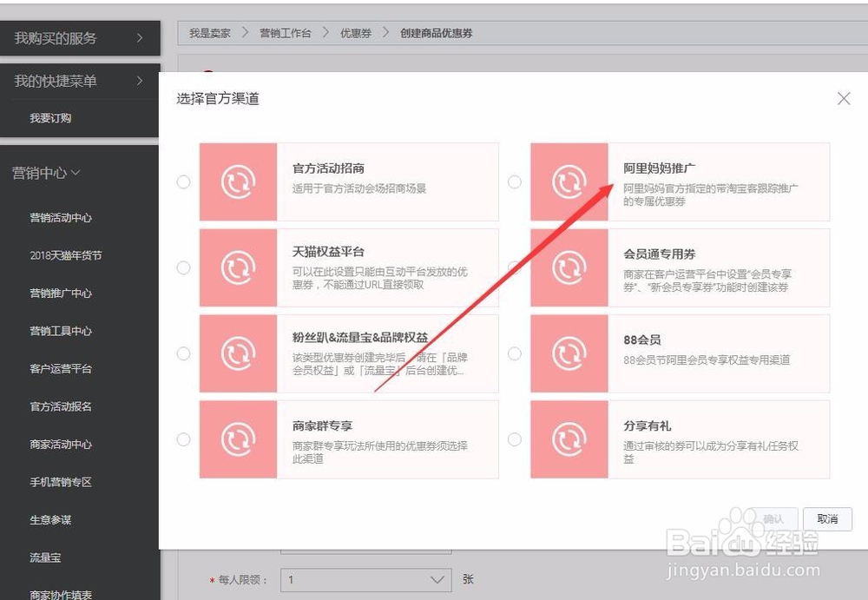868x600 pixels.
Task: Go to 优惠券 breadcrumb
Action: [x=356, y=33]
